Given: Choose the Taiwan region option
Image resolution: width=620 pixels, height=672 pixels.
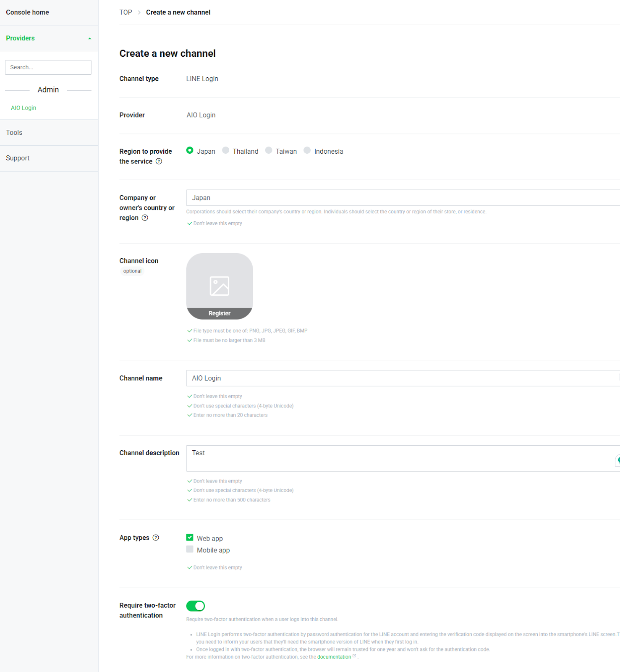Looking at the screenshot, I should 269,150.
